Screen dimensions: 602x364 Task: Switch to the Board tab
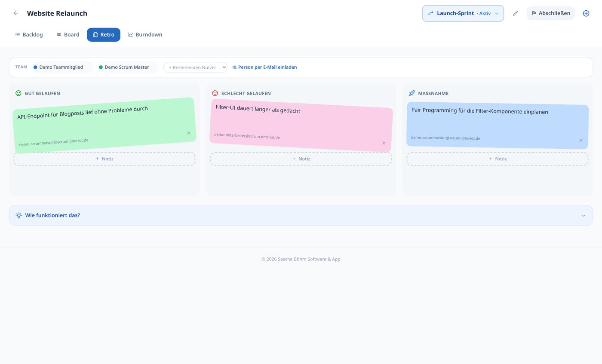pyautogui.click(x=68, y=35)
